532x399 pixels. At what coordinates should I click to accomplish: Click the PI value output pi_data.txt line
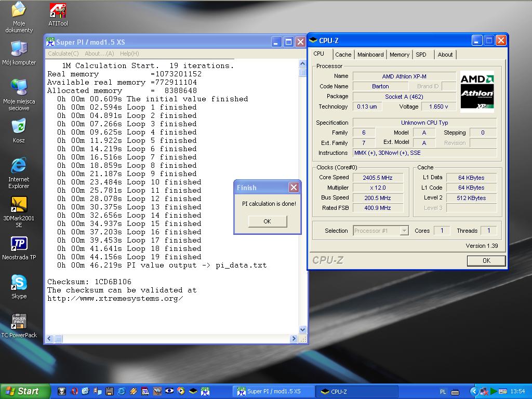(x=162, y=265)
